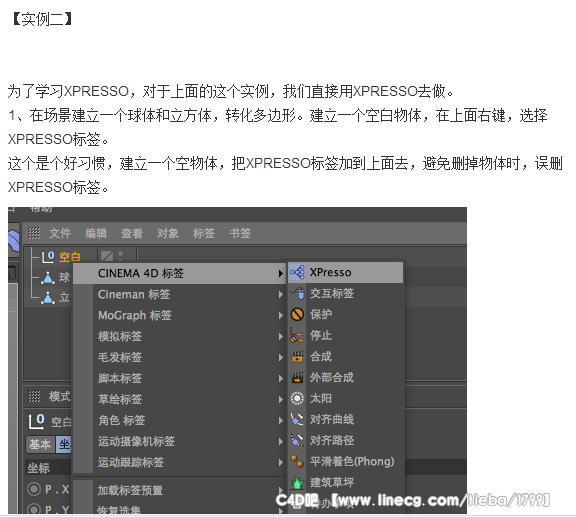The image size is (576, 517).
Task: Expand the 草绘标签 submenu
Action: coord(179,399)
